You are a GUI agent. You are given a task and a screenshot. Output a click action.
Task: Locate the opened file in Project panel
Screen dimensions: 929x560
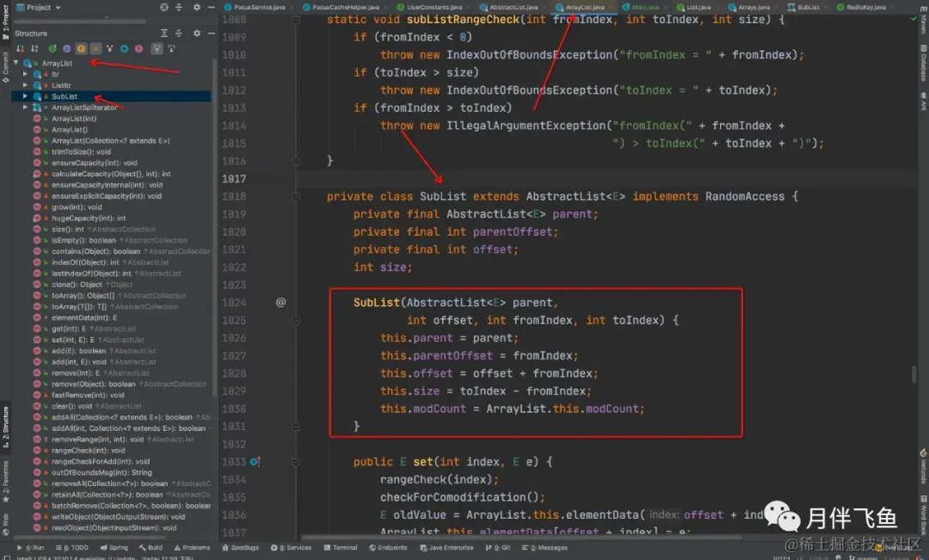(x=164, y=7)
